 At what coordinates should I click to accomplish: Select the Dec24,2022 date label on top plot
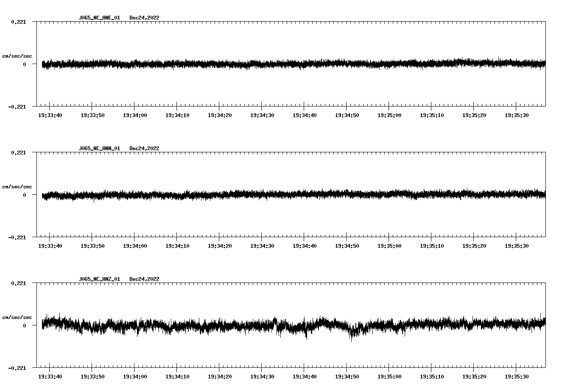coord(145,18)
